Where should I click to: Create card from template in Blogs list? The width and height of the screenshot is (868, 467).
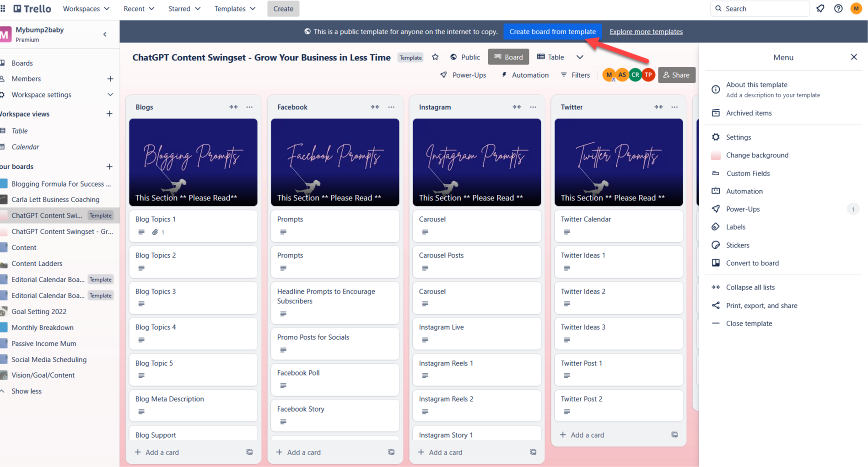click(249, 452)
